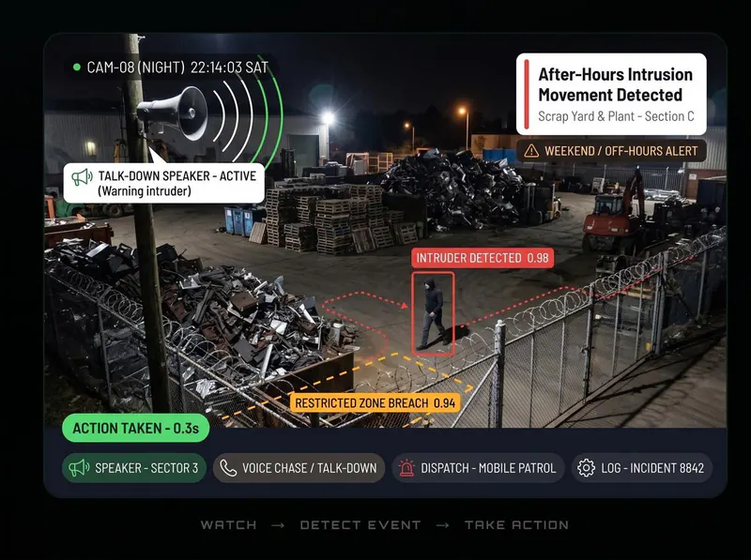Screen dimensions: 751x560
Task: Click Scrap Yard & Plant - Section C text
Action: [616, 116]
